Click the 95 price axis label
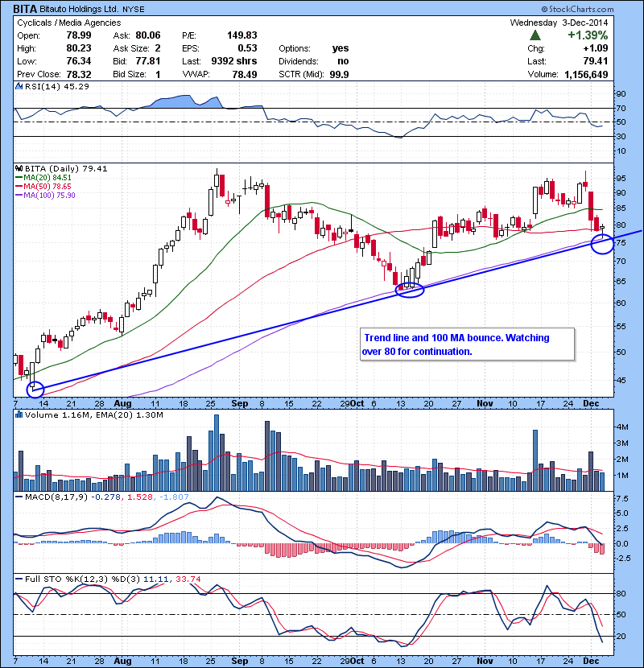The width and height of the screenshot is (644, 668). [x=621, y=178]
